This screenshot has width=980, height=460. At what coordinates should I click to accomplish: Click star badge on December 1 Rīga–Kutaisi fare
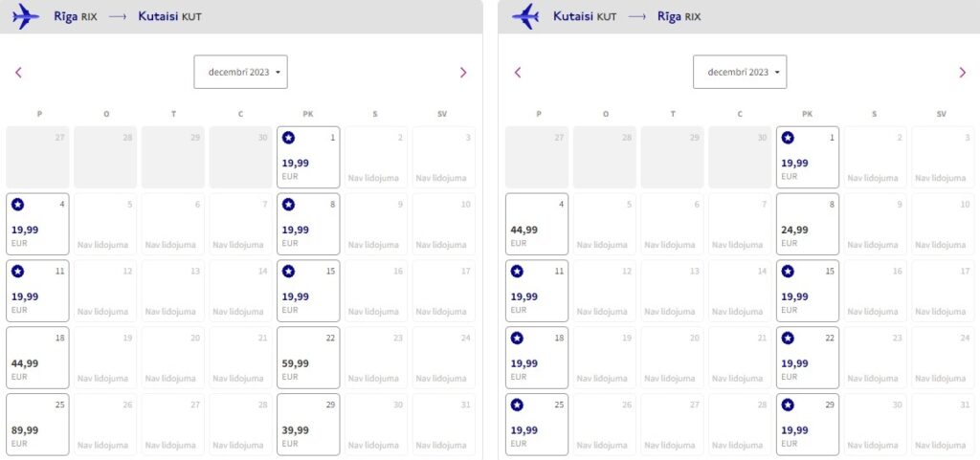coord(288,138)
